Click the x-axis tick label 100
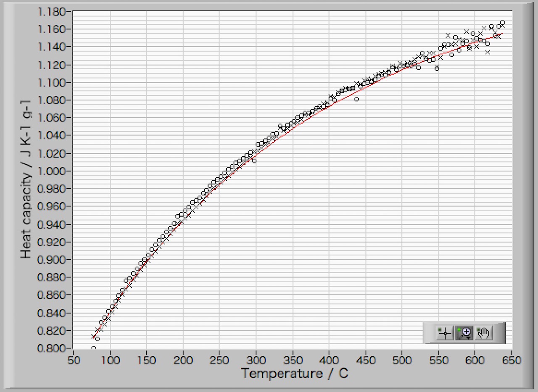Viewport: 538px width, 392px height. click(110, 360)
